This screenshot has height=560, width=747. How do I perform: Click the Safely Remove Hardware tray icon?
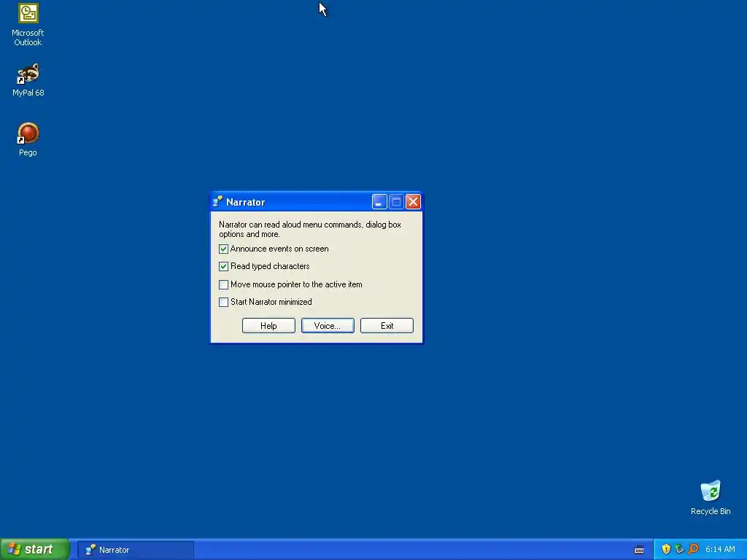coord(679,549)
